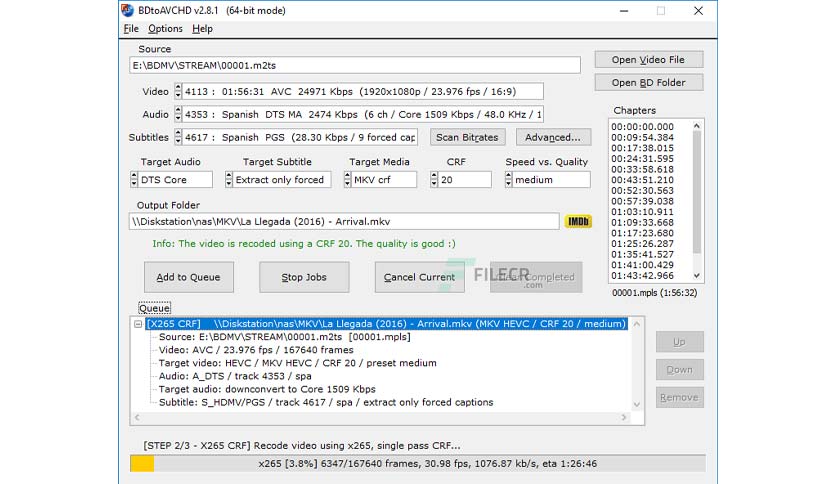This screenshot has height=484, width=836.
Task: Change Video track with its spinner
Action: point(178,91)
